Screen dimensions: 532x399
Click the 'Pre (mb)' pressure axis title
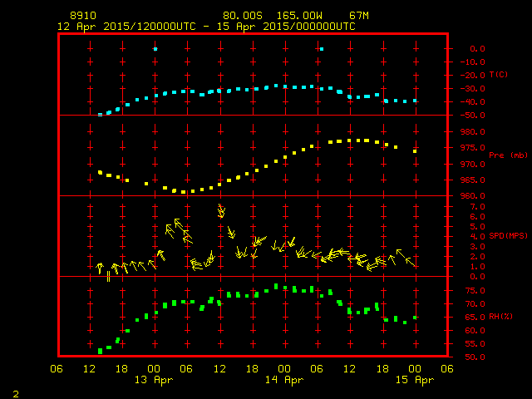coord(508,155)
